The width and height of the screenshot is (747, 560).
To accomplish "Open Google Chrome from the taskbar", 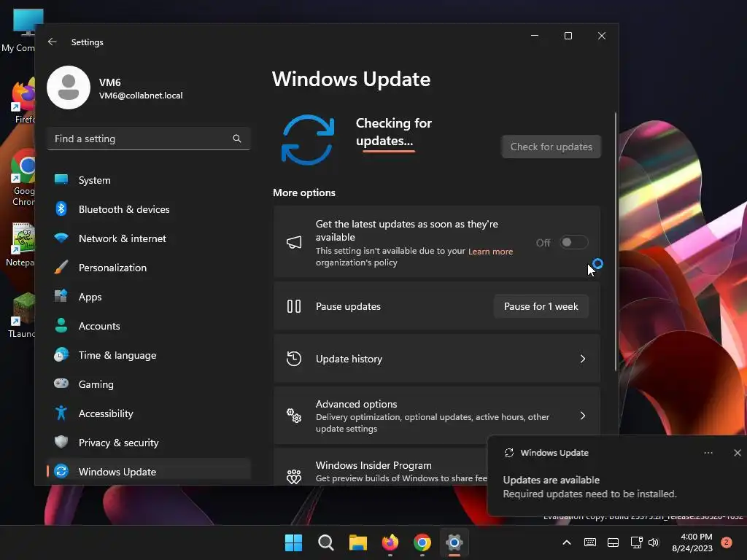I will 422,542.
